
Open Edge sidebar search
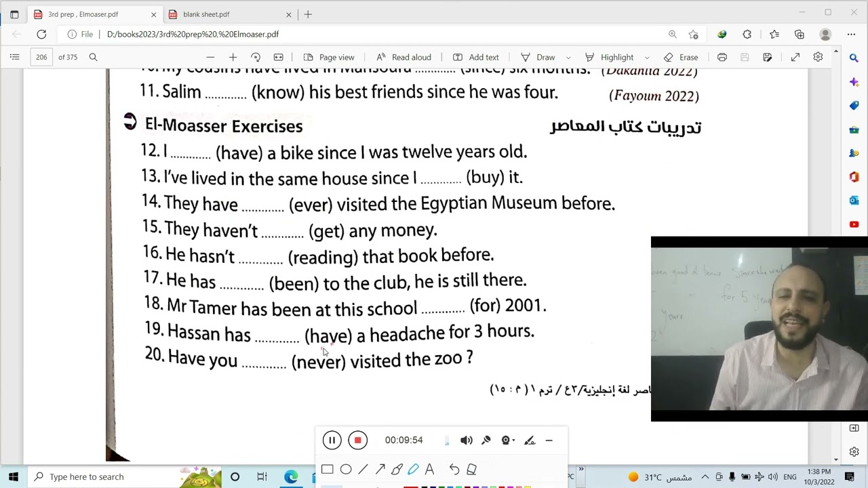854,58
